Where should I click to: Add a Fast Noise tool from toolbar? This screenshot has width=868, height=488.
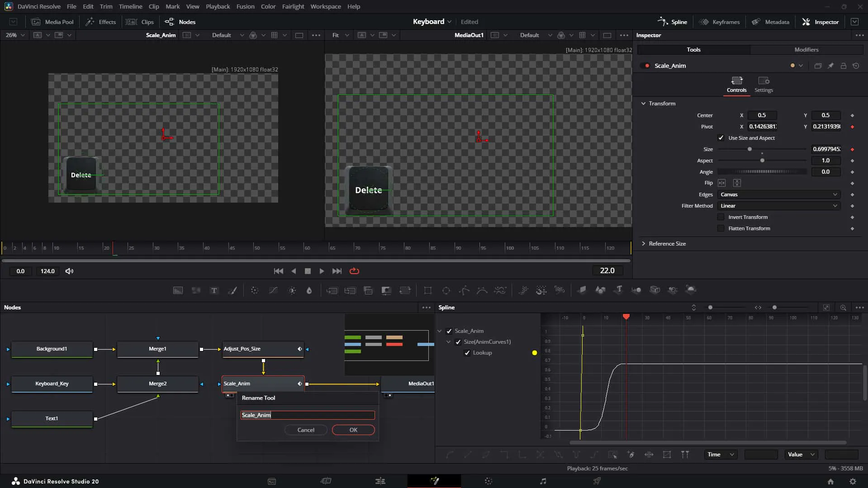[x=196, y=290]
